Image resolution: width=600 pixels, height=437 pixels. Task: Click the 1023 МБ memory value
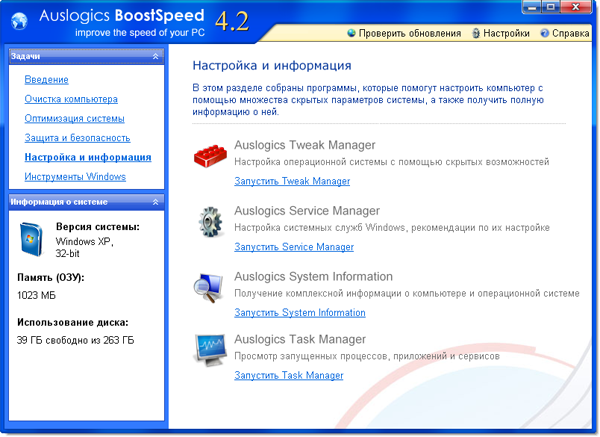pyautogui.click(x=36, y=295)
